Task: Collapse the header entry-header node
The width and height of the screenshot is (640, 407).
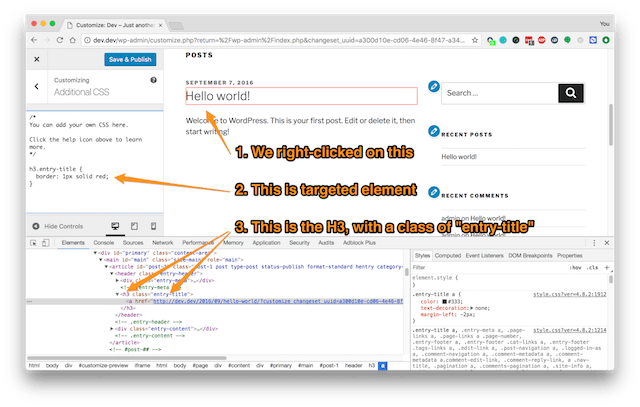Action: point(111,274)
